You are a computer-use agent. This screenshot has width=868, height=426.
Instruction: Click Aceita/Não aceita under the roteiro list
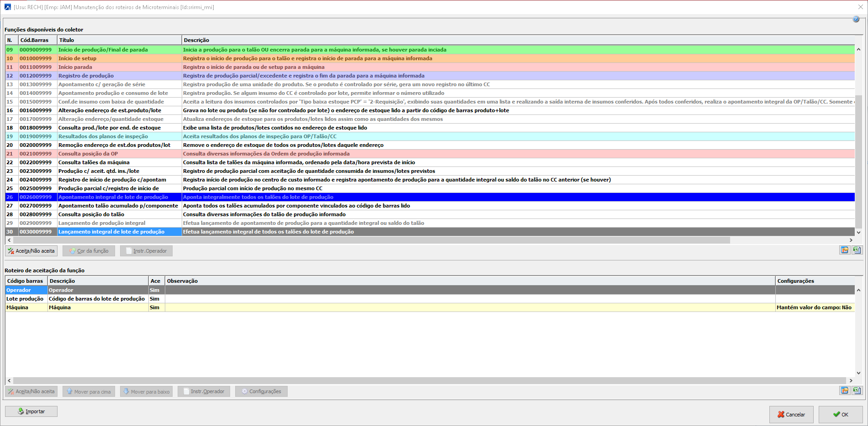click(32, 391)
